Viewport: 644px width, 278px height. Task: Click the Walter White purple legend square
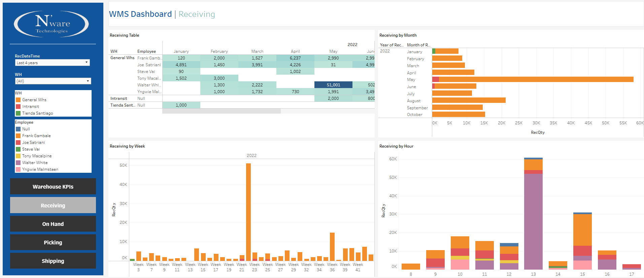click(x=19, y=163)
